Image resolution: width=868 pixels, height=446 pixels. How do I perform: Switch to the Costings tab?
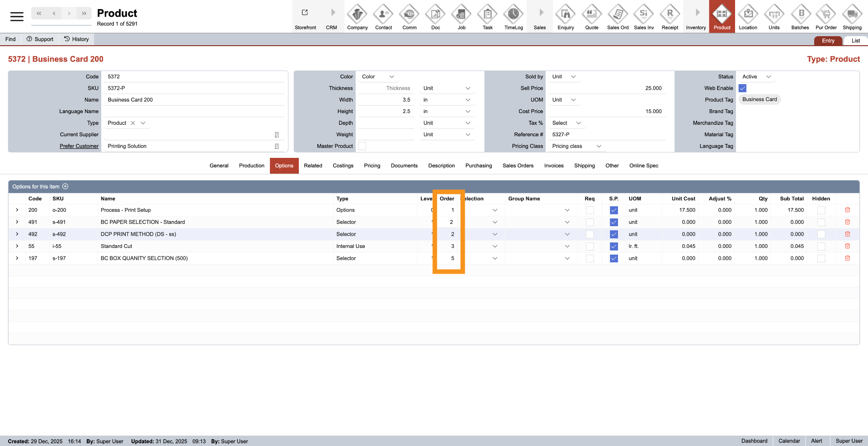343,166
